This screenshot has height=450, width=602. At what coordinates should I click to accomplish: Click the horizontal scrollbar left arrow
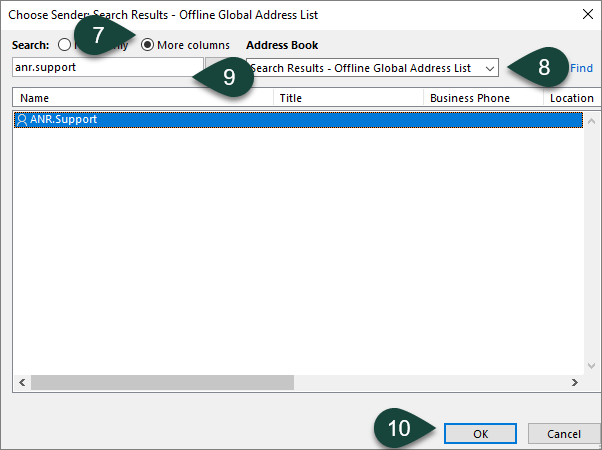pyautogui.click(x=22, y=382)
